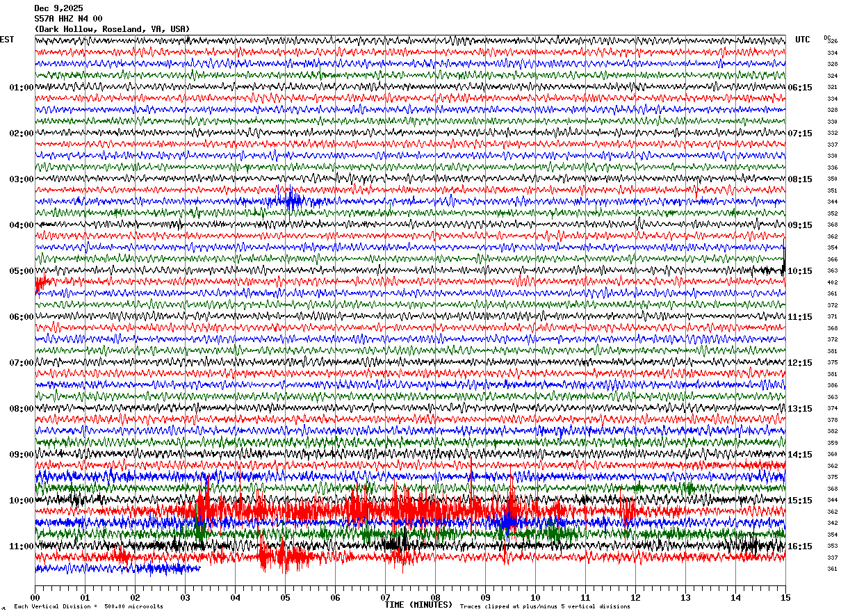The image size is (841, 616).
Task: Select the '10:00' EST row label
Action: point(22,501)
